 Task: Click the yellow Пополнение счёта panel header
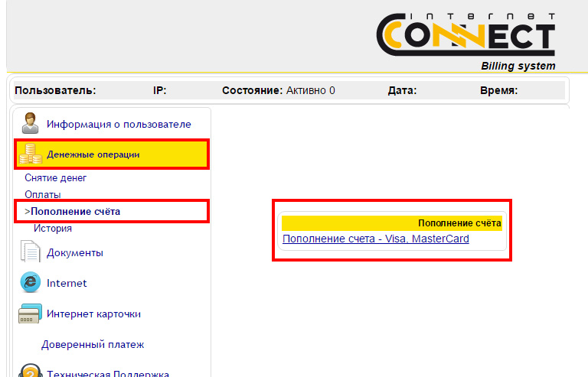point(391,223)
